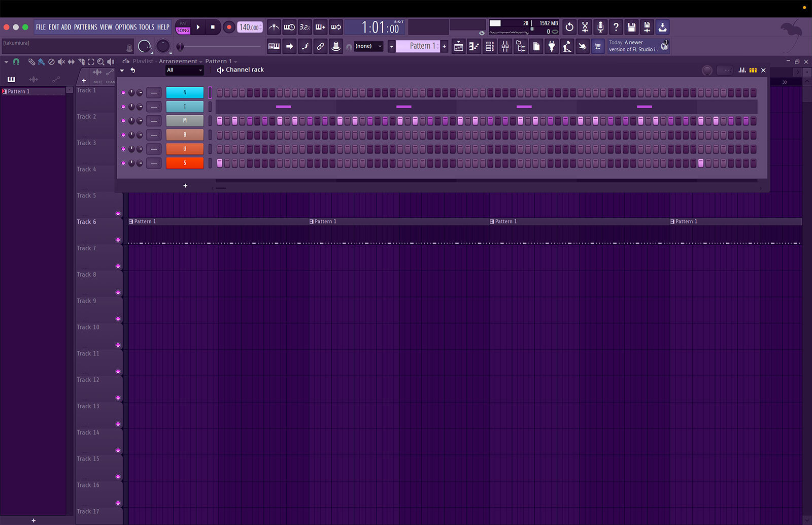Open the OPTIONS menu

click(125, 27)
